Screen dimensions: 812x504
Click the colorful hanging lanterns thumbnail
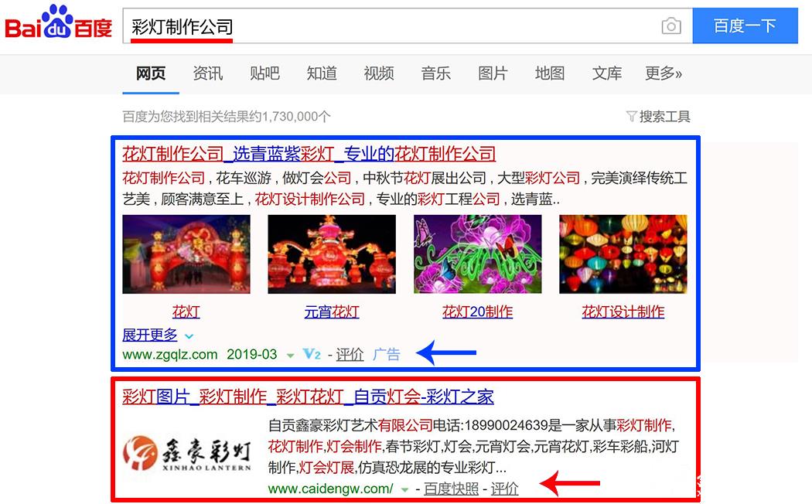click(623, 254)
